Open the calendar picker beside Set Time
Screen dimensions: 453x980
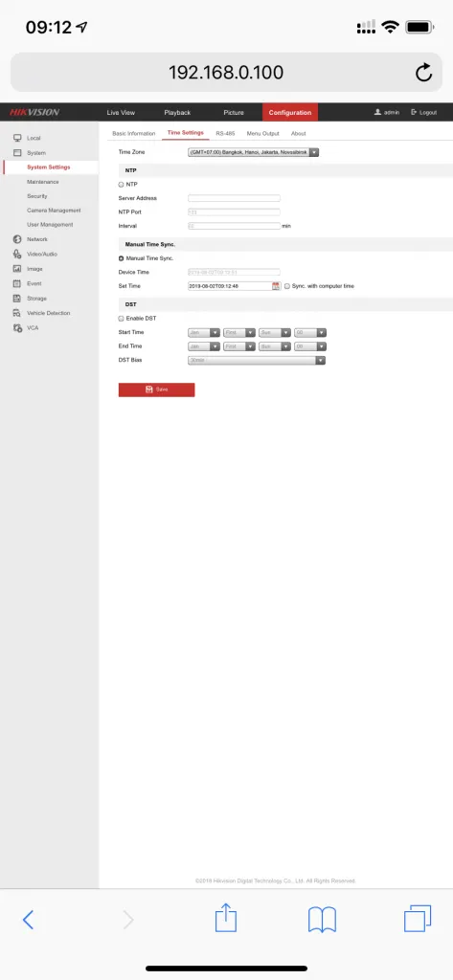(276, 285)
